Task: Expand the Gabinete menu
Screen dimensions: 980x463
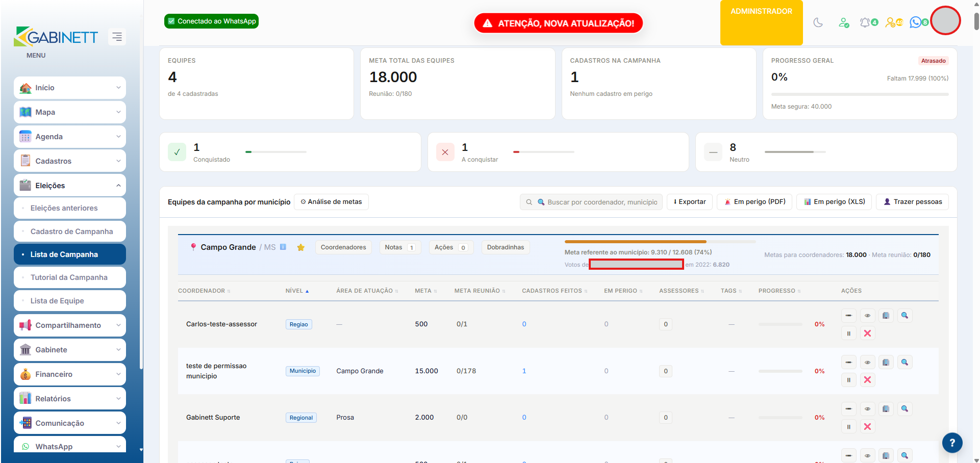Action: tap(70, 350)
